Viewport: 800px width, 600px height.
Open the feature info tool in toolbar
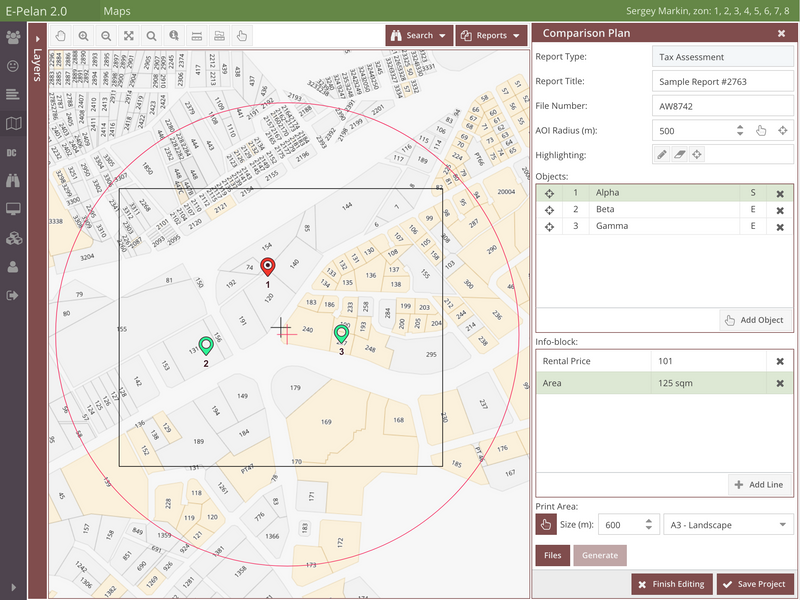coord(174,35)
